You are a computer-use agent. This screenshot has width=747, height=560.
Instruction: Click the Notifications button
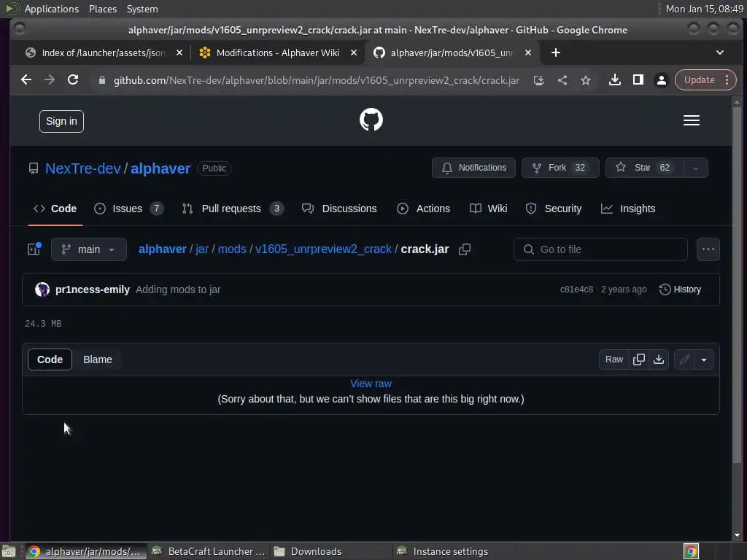(473, 168)
